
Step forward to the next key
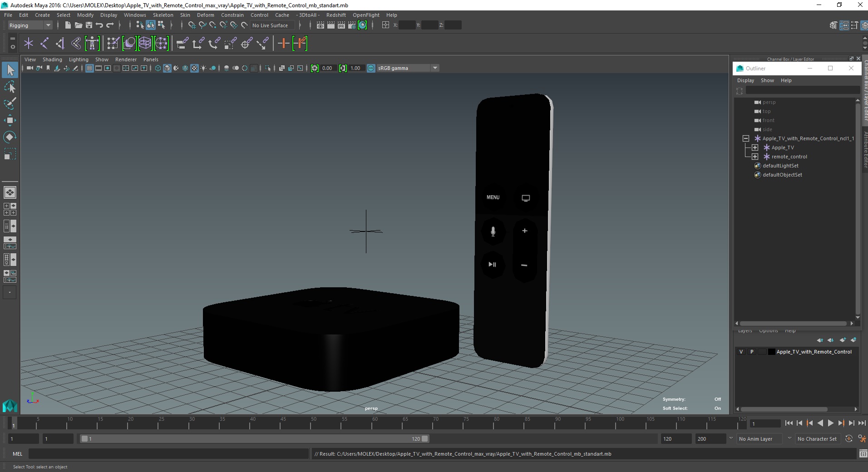(841, 423)
